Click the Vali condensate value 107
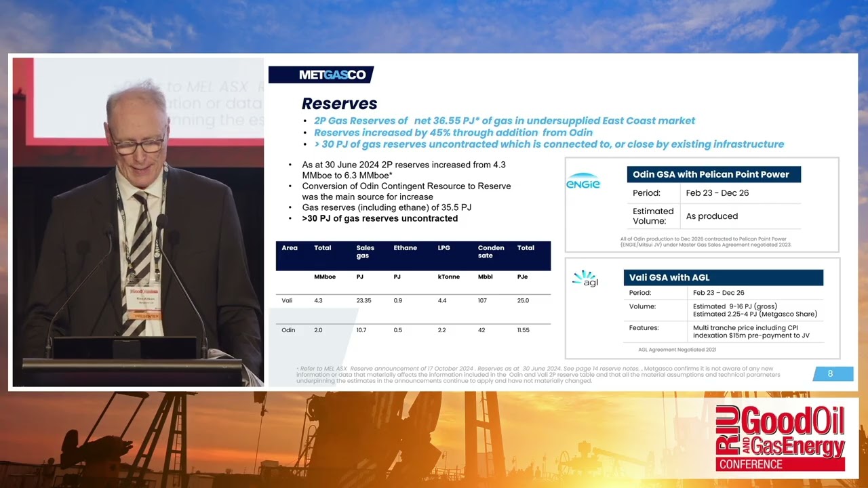This screenshot has width=868, height=488. [482, 300]
